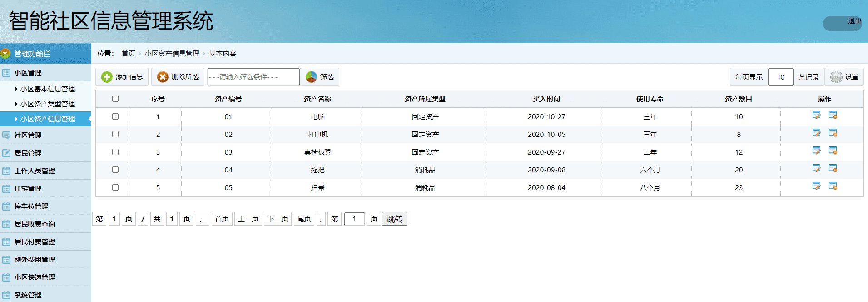Click 首页 breadcrumb link
The width and height of the screenshot is (868, 302).
128,54
